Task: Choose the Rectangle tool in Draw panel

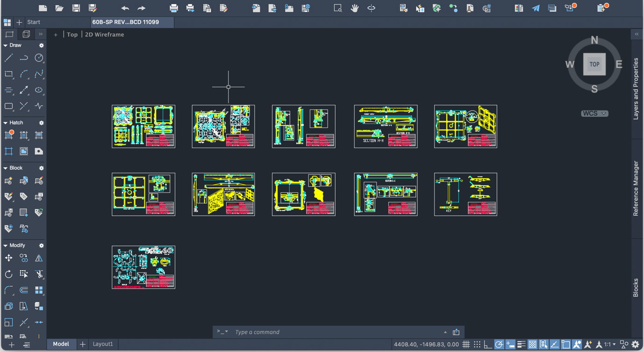Action: tap(8, 74)
